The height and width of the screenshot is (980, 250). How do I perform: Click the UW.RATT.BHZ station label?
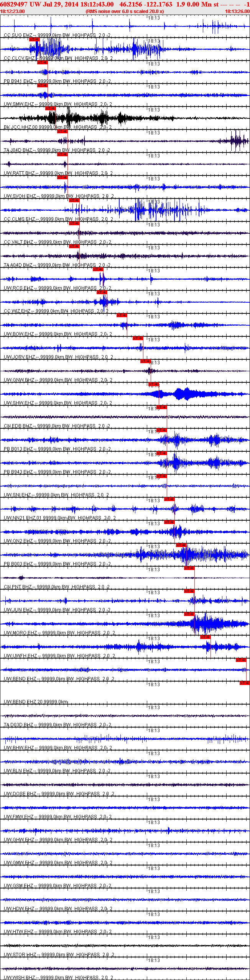pos(58,173)
